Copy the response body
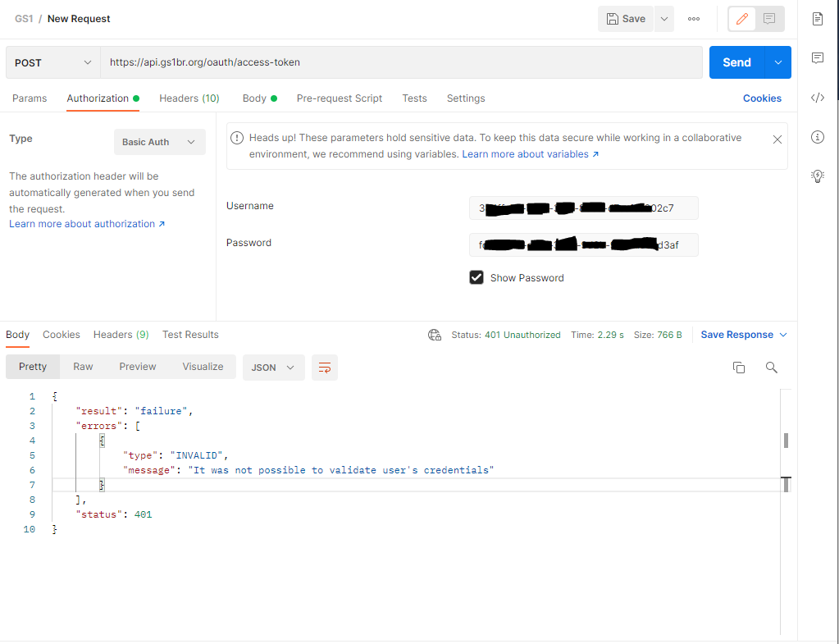The width and height of the screenshot is (839, 644). [x=739, y=368]
